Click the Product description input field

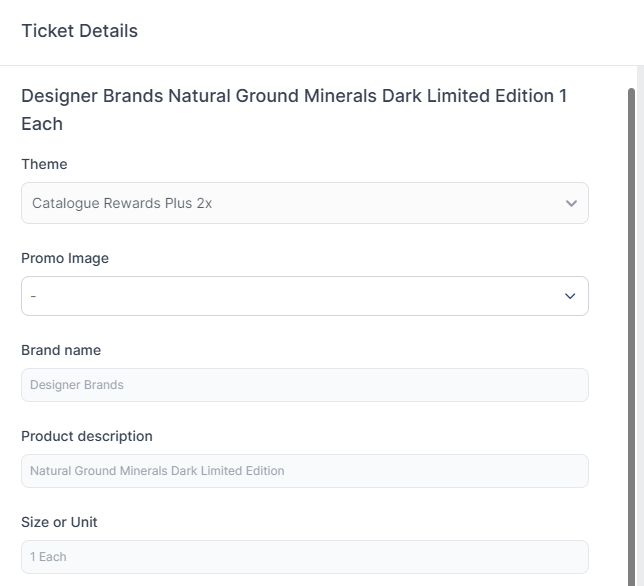(x=305, y=471)
